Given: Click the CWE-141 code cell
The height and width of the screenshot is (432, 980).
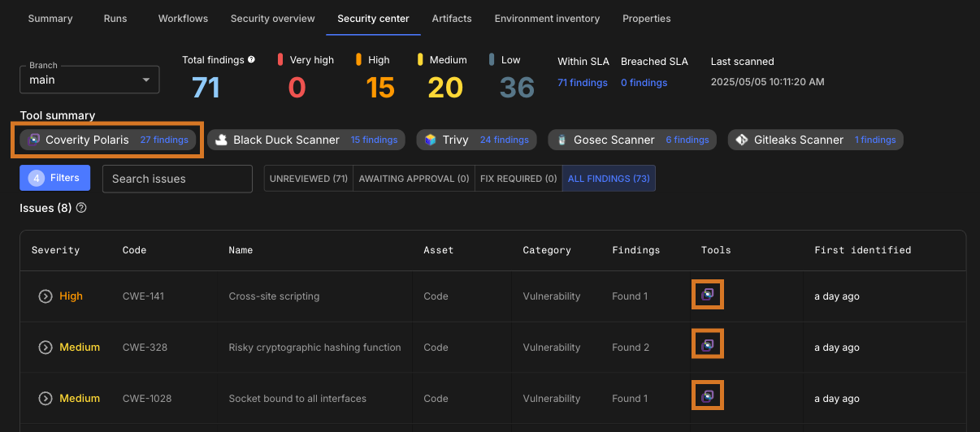Looking at the screenshot, I should [144, 296].
